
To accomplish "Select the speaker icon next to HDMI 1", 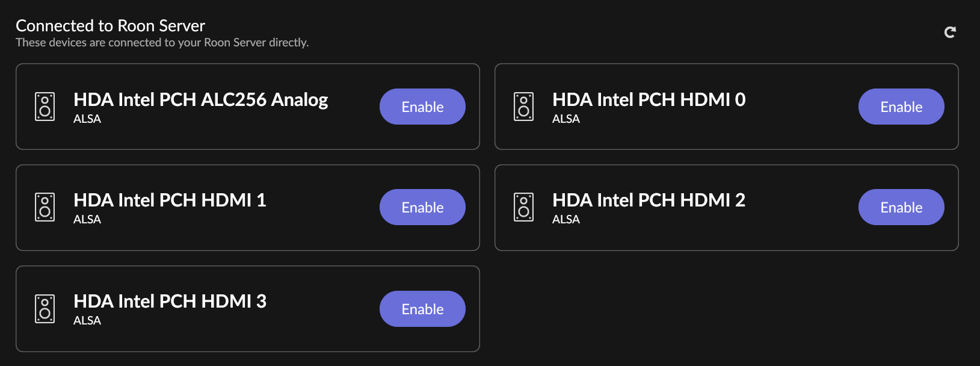I will [x=45, y=207].
